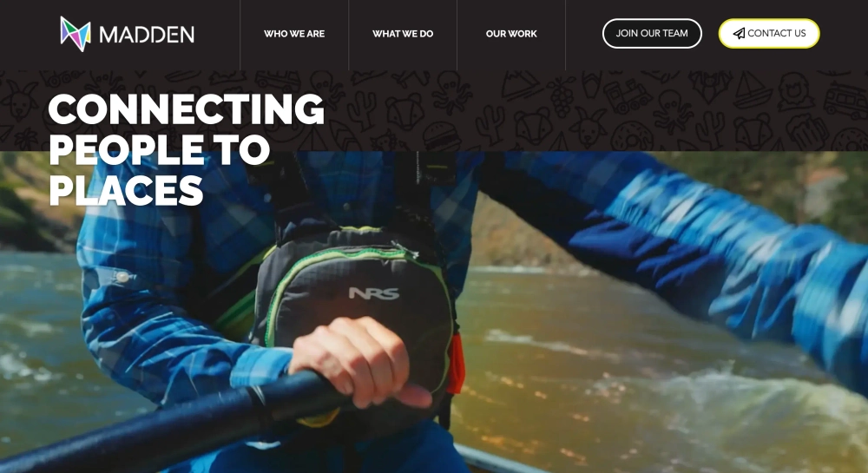
Task: Click the train doodle in the pattern banner
Action: 628,95
